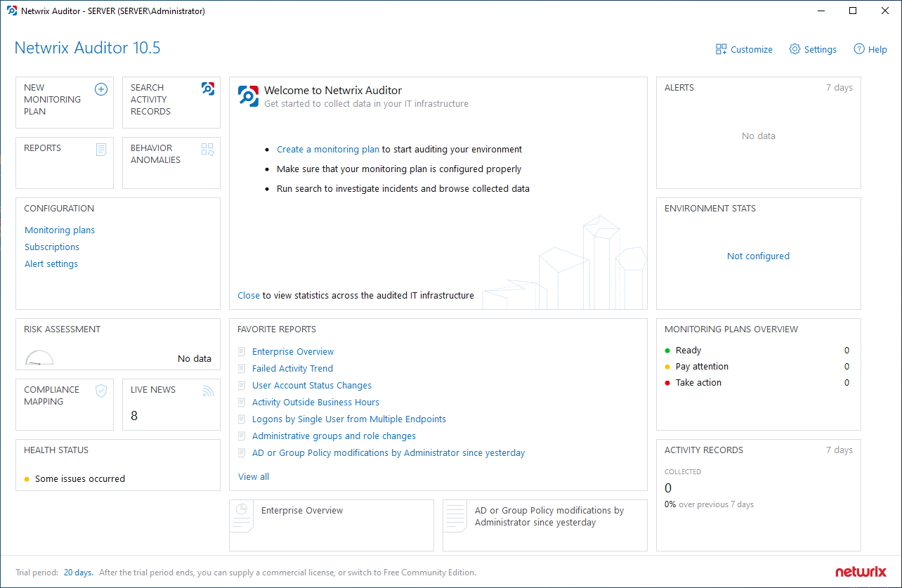Follow the Alert settings link
This screenshot has width=902, height=588.
pyautogui.click(x=51, y=263)
